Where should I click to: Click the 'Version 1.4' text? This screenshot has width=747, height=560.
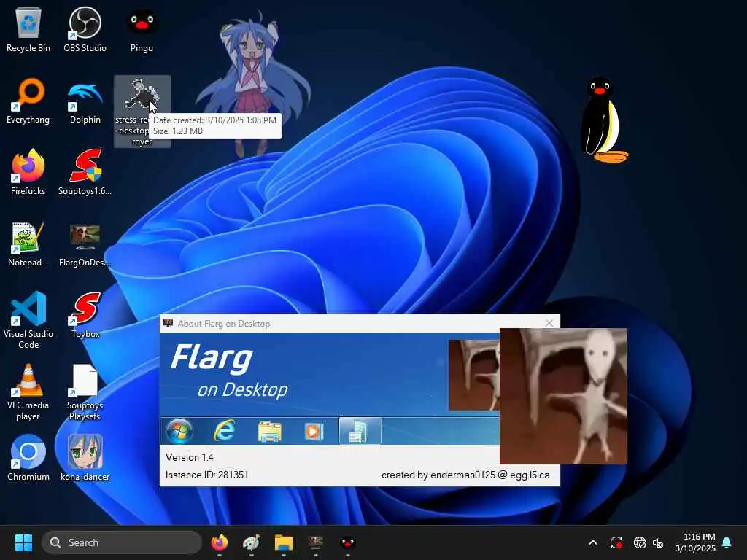pyautogui.click(x=190, y=457)
